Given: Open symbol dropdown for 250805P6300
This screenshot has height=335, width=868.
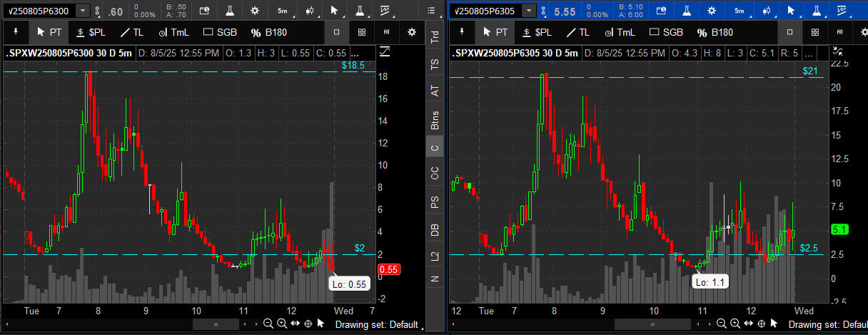Looking at the screenshot, I should coord(84,11).
